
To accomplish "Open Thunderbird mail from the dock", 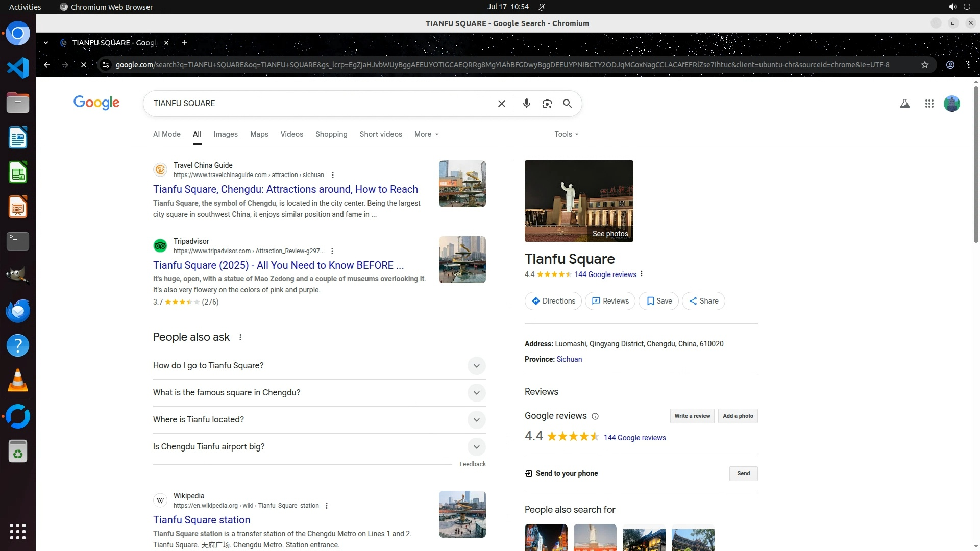I will tap(18, 311).
